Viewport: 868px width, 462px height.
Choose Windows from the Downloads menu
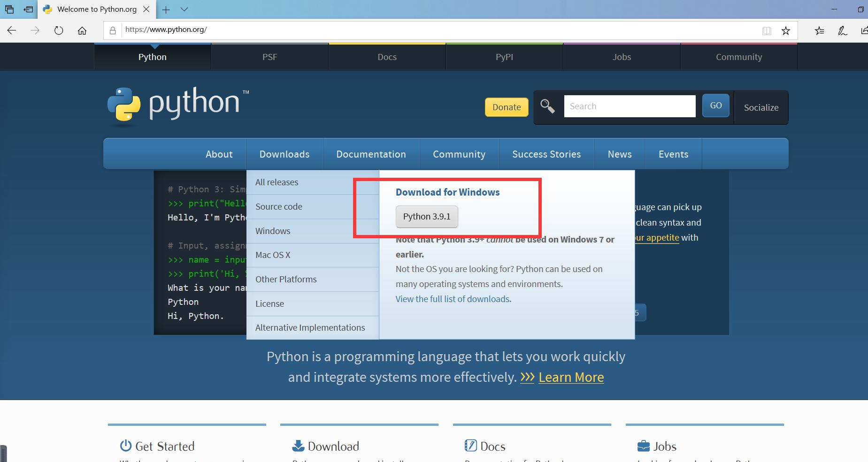coord(273,231)
